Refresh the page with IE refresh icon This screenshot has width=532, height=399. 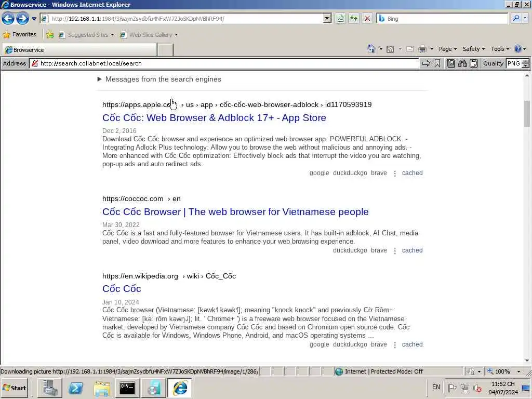click(354, 18)
